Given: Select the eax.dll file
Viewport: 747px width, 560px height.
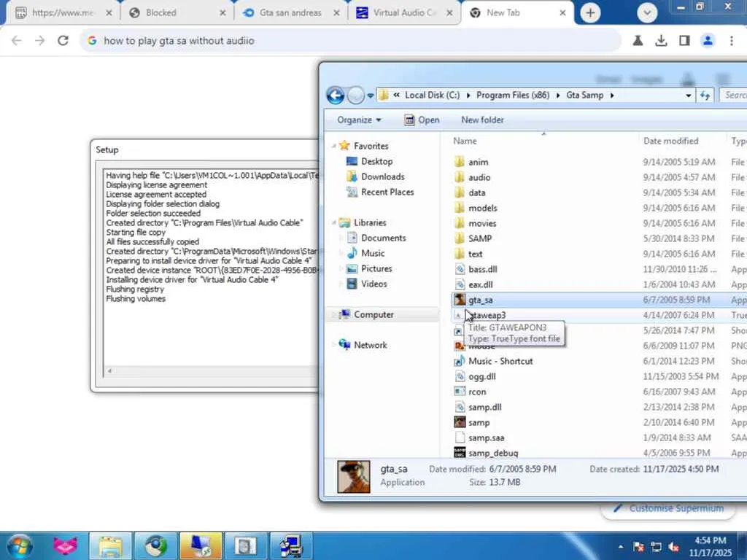Looking at the screenshot, I should point(480,285).
